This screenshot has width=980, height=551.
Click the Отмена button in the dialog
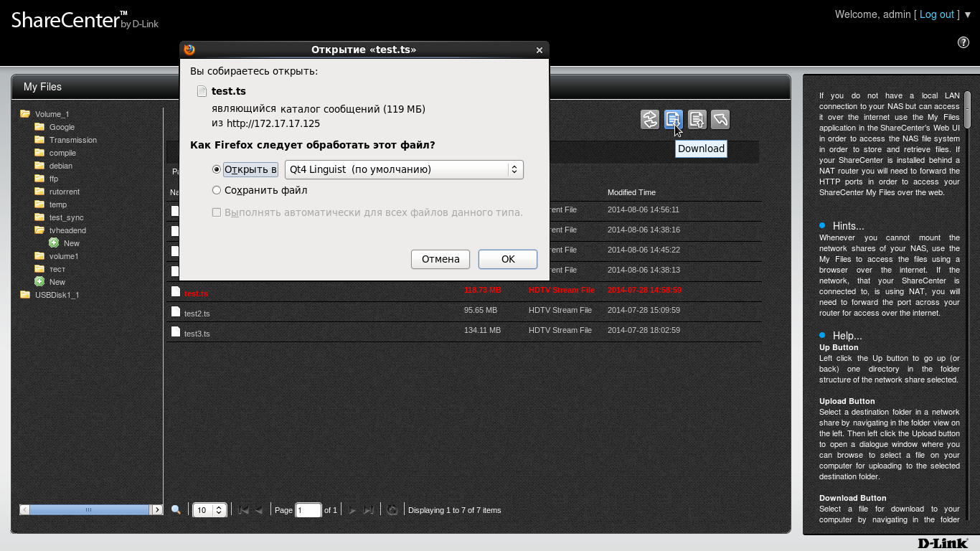point(440,259)
